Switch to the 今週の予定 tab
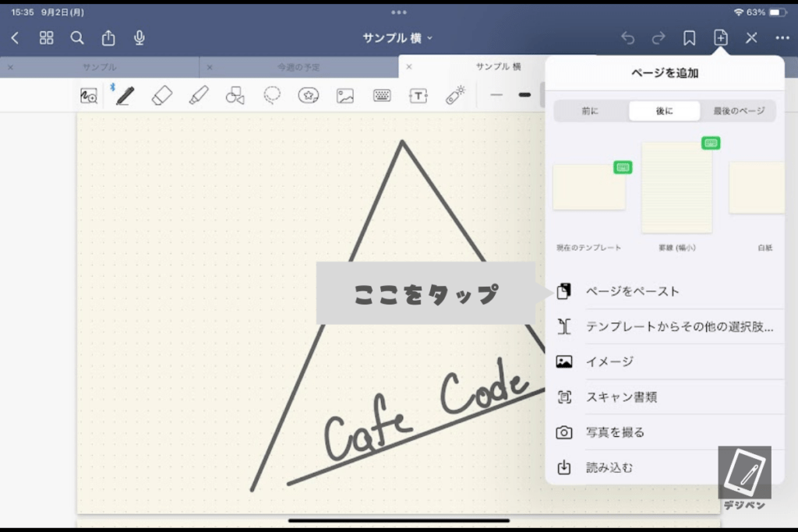This screenshot has width=798, height=532. pyautogui.click(x=298, y=67)
